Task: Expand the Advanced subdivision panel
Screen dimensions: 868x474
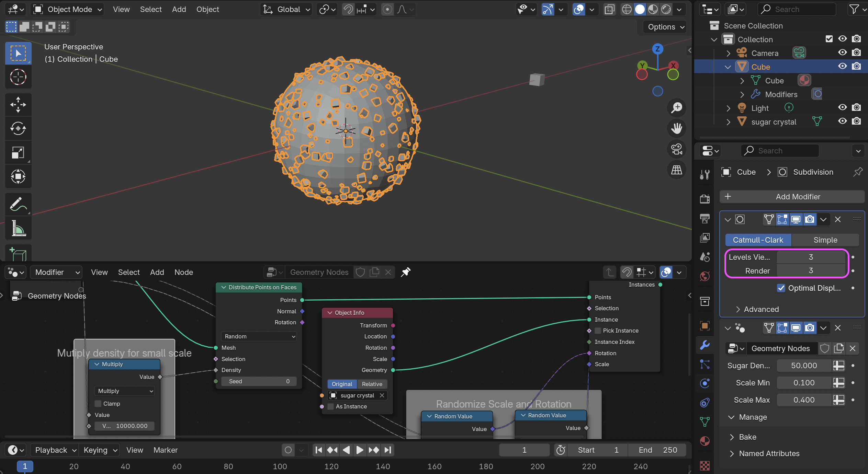Action: (x=761, y=309)
